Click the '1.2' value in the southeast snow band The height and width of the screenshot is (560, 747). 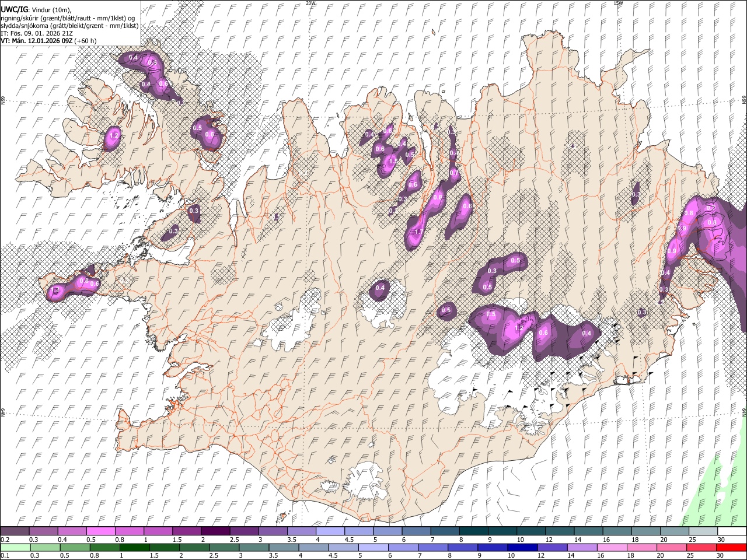pyautogui.click(x=519, y=328)
